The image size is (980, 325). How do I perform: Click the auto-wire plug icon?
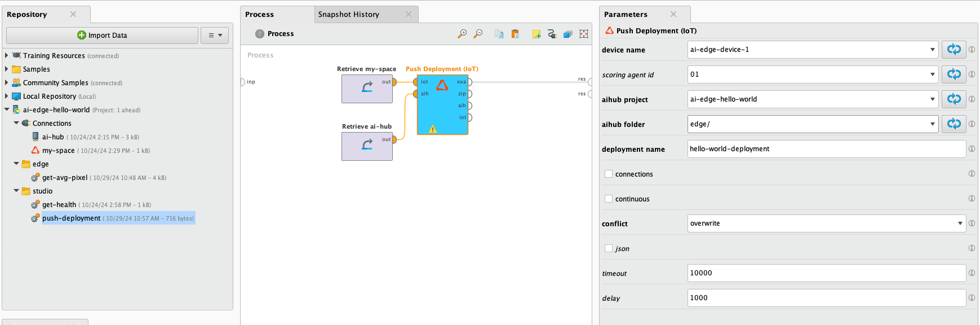coord(552,34)
